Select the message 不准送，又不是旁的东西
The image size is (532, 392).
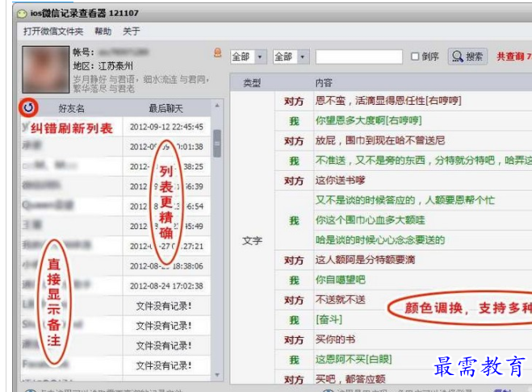point(423,161)
